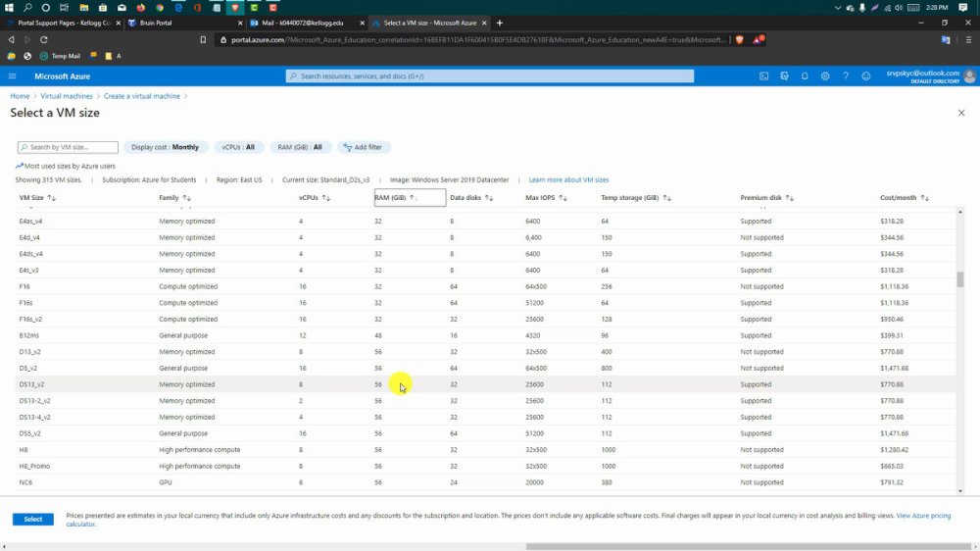This screenshot has height=551, width=980.
Task: Open Cloud Shell from Azure header
Action: click(763, 76)
